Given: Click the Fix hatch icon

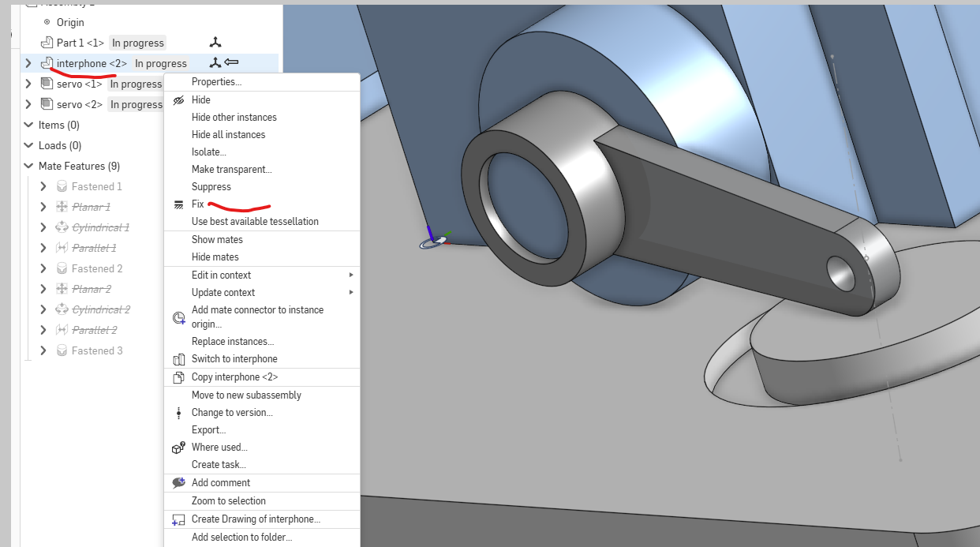Looking at the screenshot, I should coord(178,204).
